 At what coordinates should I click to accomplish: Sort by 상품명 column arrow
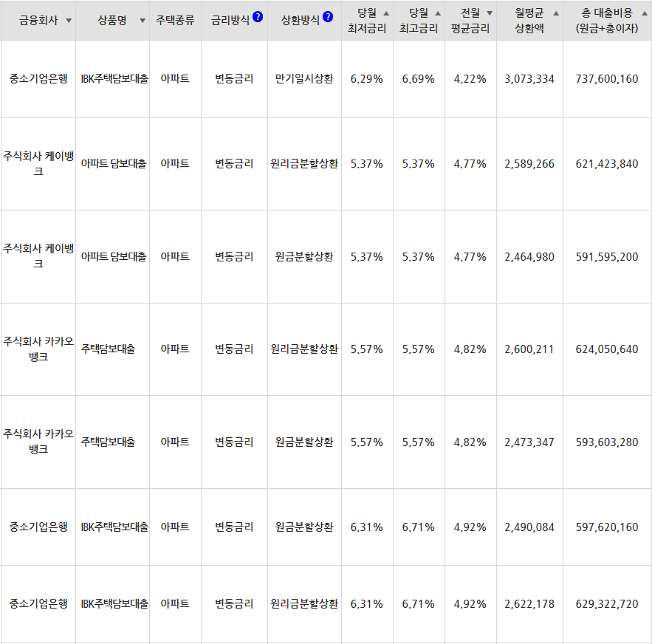pos(143,21)
